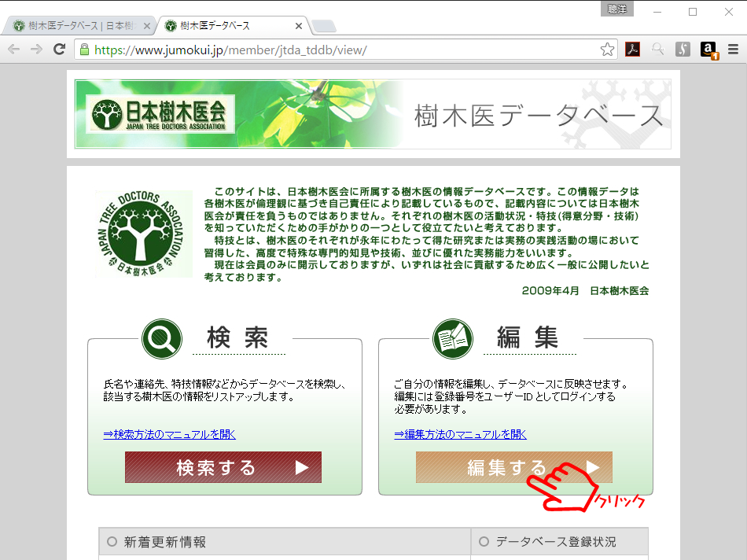747x560 pixels.
Task: Open the Amazon extension icon
Action: pos(708,50)
